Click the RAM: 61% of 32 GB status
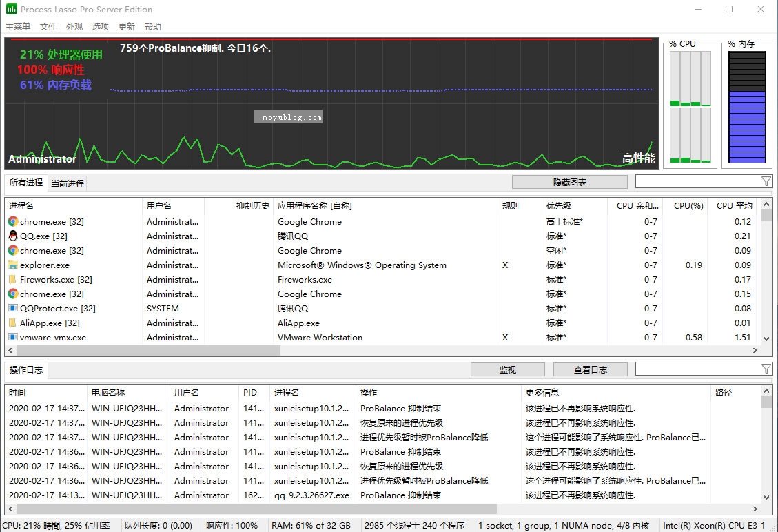Image resolution: width=778 pixels, height=532 pixels. pos(311,525)
